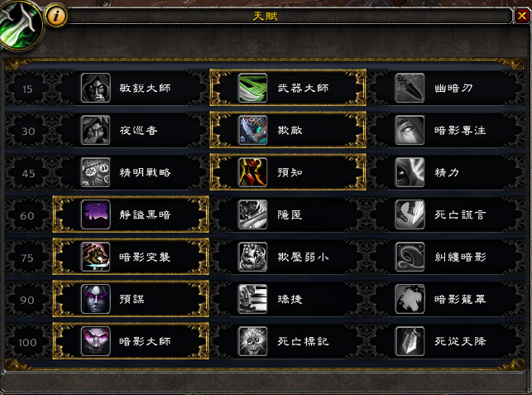The height and width of the screenshot is (395, 532).
Task: Select the 死從天降 talent icon
Action: point(410,341)
